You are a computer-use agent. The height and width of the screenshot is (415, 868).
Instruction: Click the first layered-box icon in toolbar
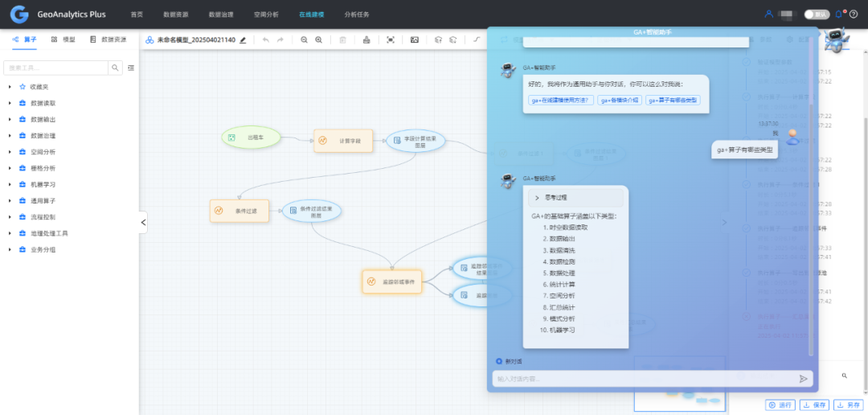coord(438,40)
